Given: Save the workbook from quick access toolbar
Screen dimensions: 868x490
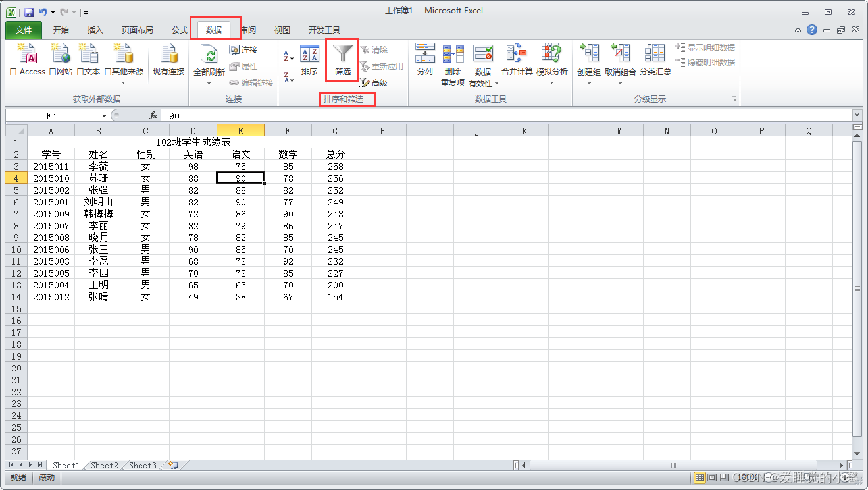Looking at the screenshot, I should coord(29,12).
